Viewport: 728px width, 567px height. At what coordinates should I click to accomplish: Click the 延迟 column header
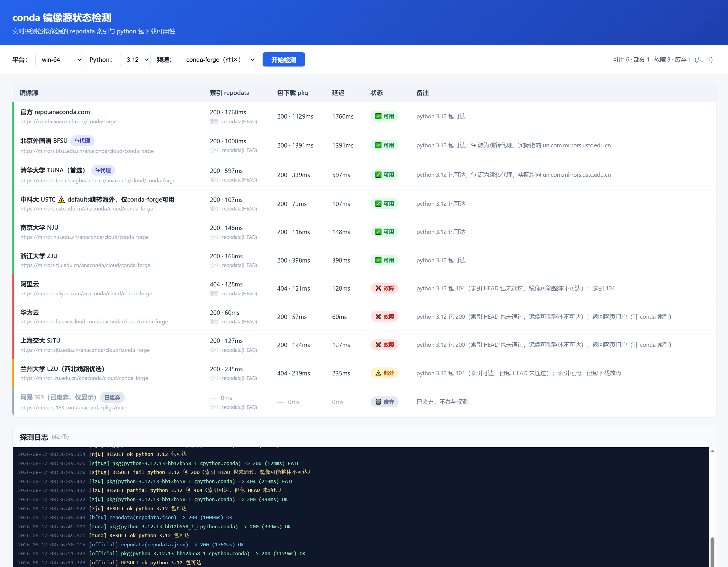pos(338,93)
